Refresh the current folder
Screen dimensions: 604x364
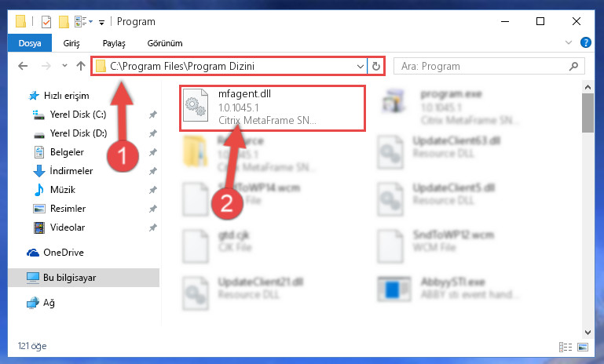click(376, 66)
